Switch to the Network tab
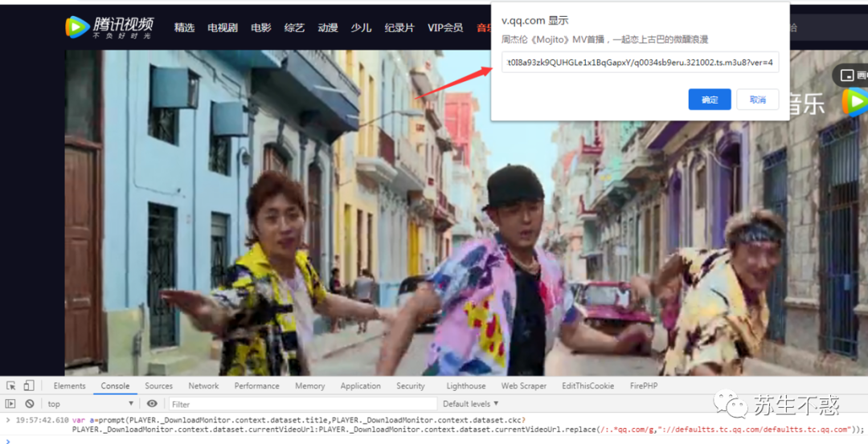The width and height of the screenshot is (868, 444). pyautogui.click(x=203, y=386)
